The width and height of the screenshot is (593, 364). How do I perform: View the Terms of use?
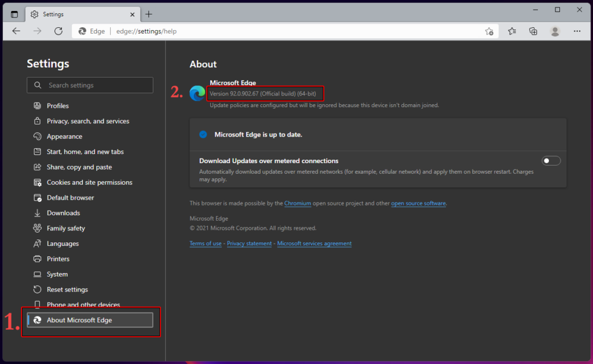(206, 243)
